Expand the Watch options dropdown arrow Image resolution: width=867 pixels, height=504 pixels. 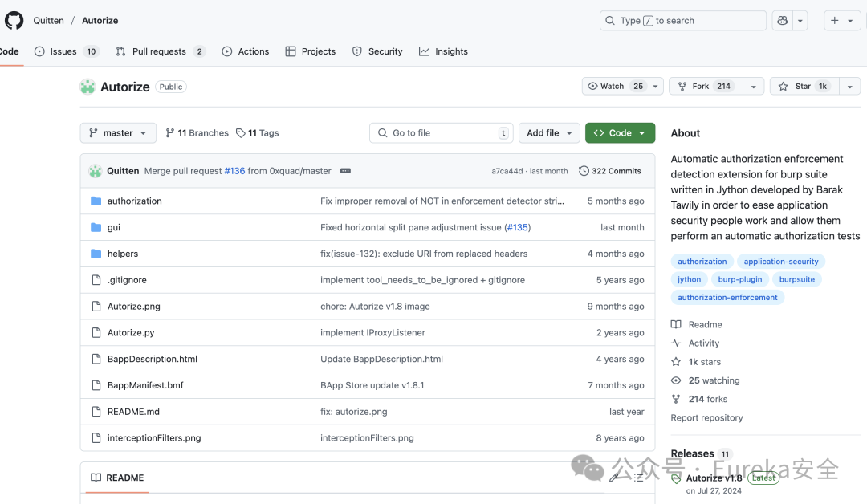tap(656, 86)
